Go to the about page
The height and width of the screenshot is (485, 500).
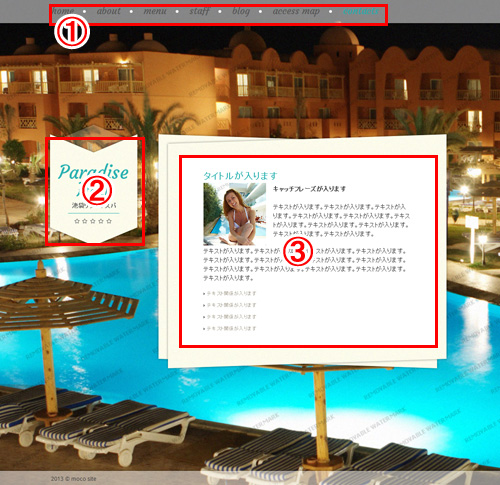pyautogui.click(x=109, y=11)
